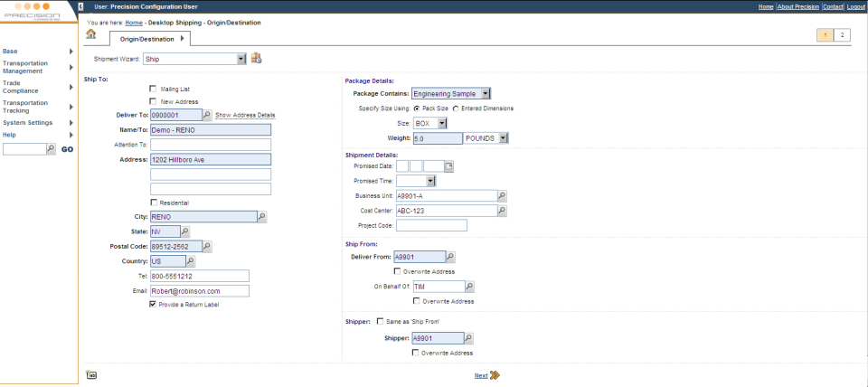868x387 pixels.
Task: Click the home icon below breadcrumb
Action: pos(91,34)
